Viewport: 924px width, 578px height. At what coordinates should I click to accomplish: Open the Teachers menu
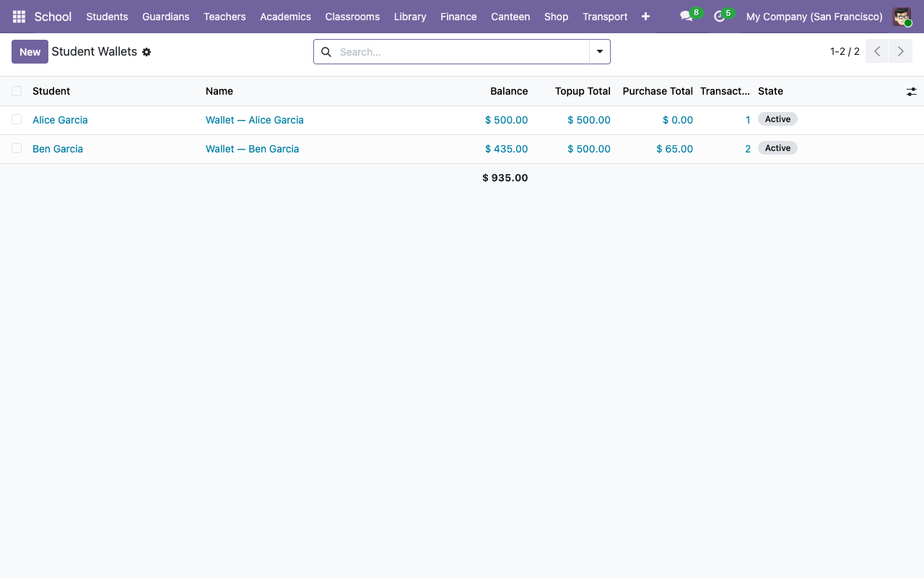pyautogui.click(x=225, y=17)
